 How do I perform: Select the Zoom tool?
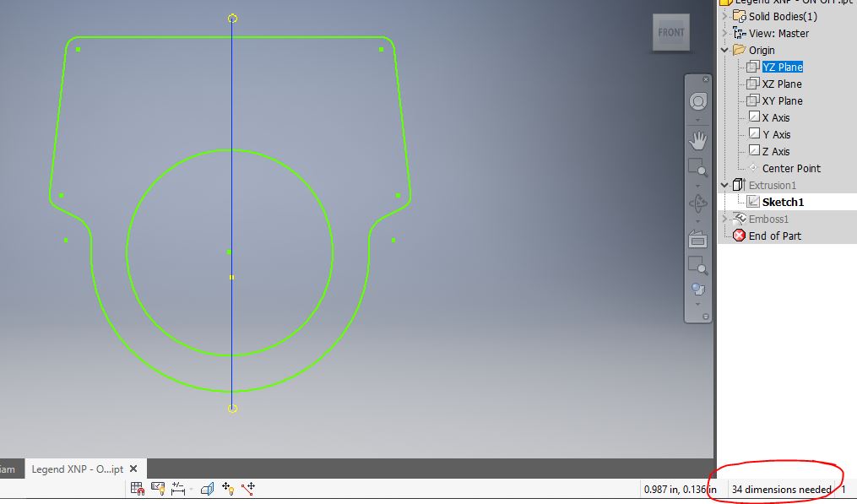[699, 168]
